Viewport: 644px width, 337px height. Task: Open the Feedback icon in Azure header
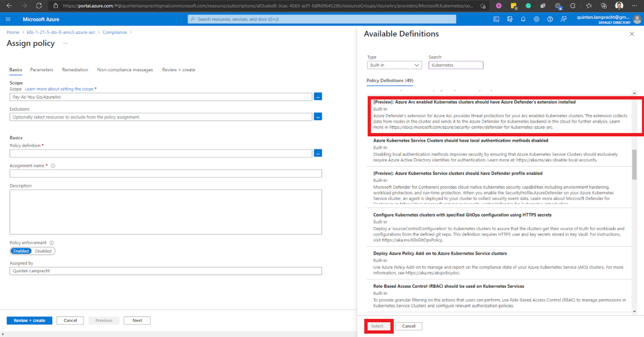(563, 19)
